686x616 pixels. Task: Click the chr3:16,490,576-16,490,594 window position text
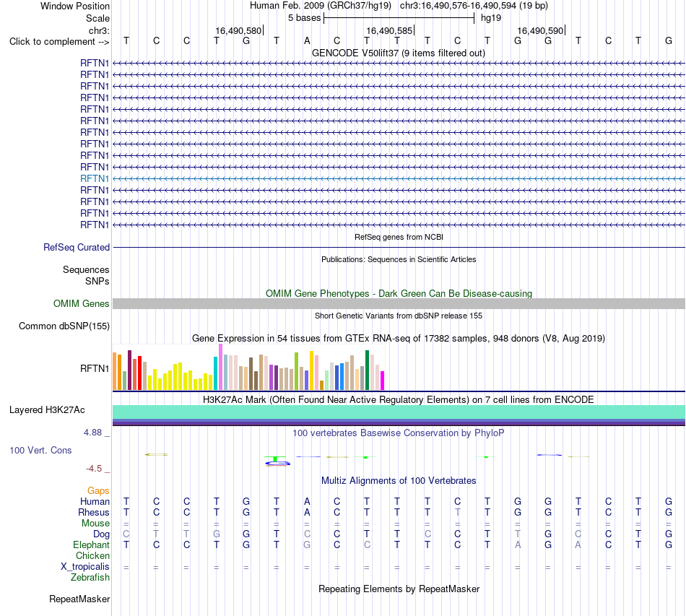tap(474, 6)
